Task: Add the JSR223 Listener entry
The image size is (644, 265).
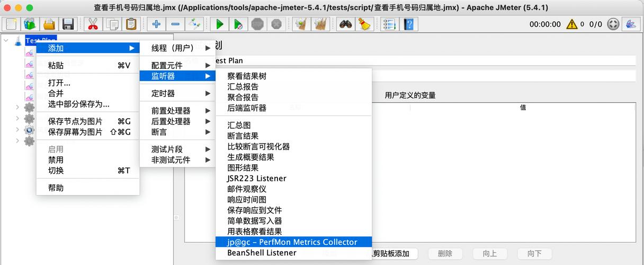Action: click(x=294, y=178)
